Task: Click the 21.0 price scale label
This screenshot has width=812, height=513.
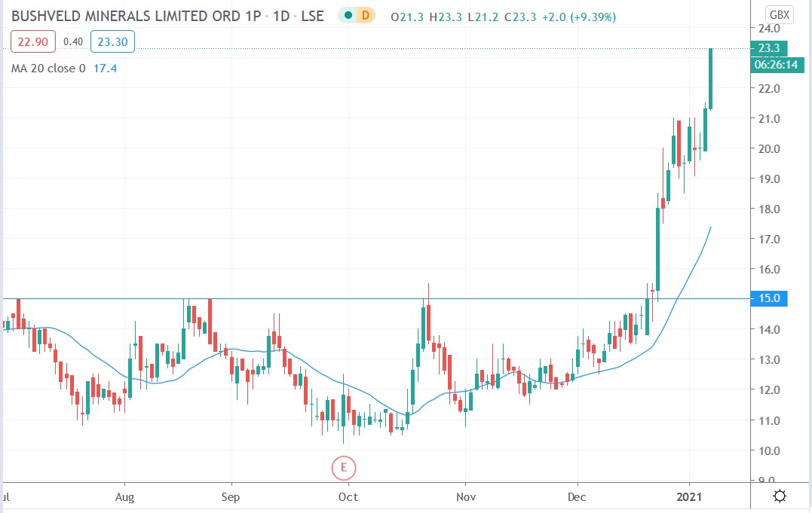Action: [769, 118]
